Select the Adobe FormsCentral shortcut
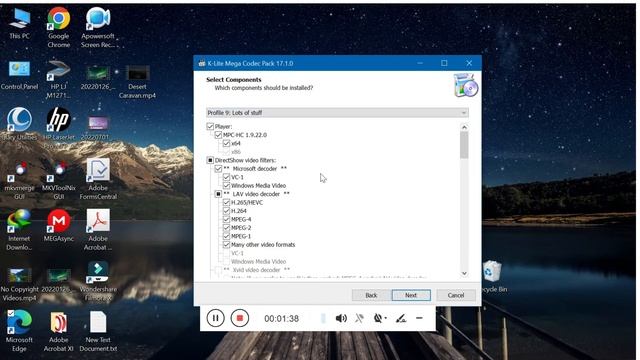This screenshot has height=360, width=640. 98,179
